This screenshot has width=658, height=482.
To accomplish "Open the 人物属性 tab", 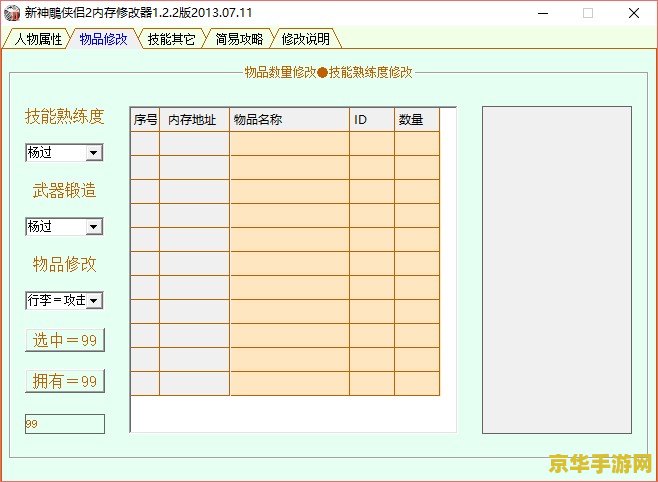I will (x=37, y=39).
